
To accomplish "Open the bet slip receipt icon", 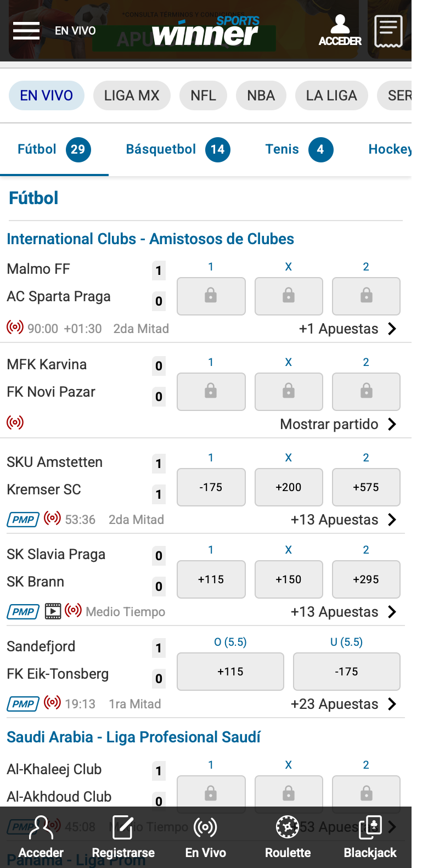I will (388, 31).
